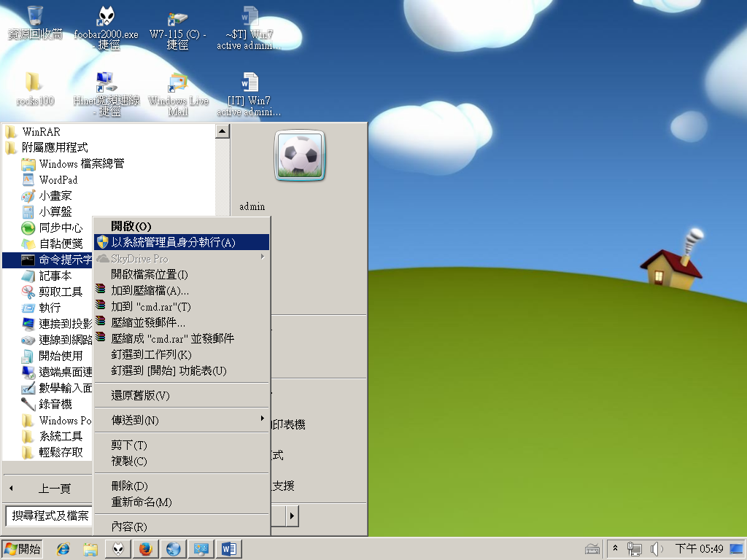Select foobar2000.exe shortcut on desktop
Screen dimensions: 747x560
107,28
